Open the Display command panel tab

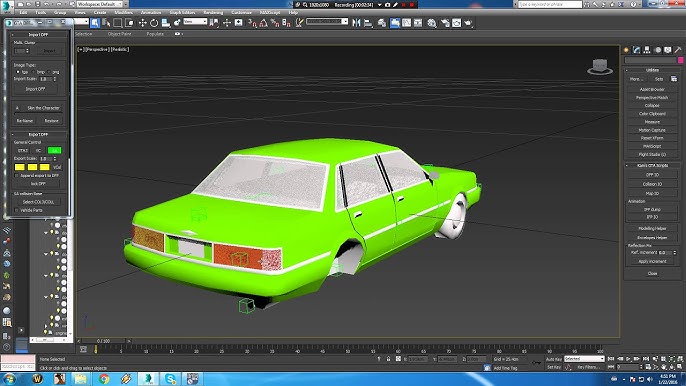(668, 50)
